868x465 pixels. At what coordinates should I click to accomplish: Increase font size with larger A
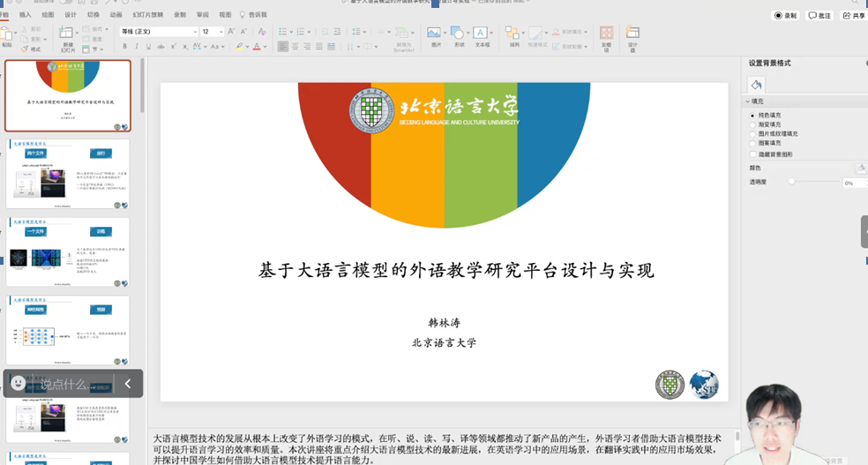[231, 32]
